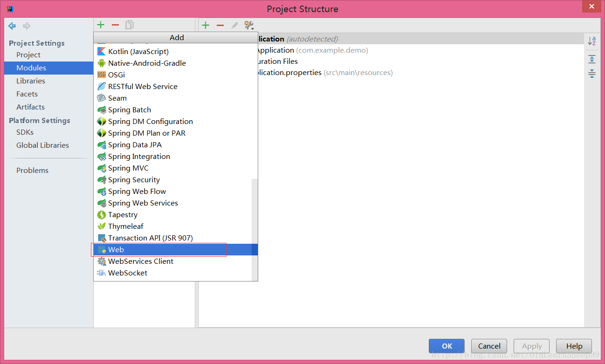
Task: Click the copy module icon
Action: (130, 25)
